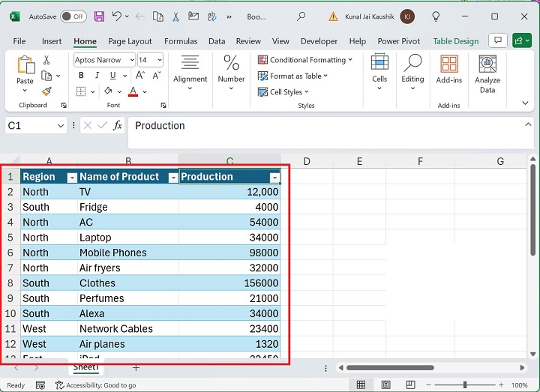This screenshot has height=392, width=540.
Task: Switch to Normal view in status bar
Action: (x=361, y=385)
